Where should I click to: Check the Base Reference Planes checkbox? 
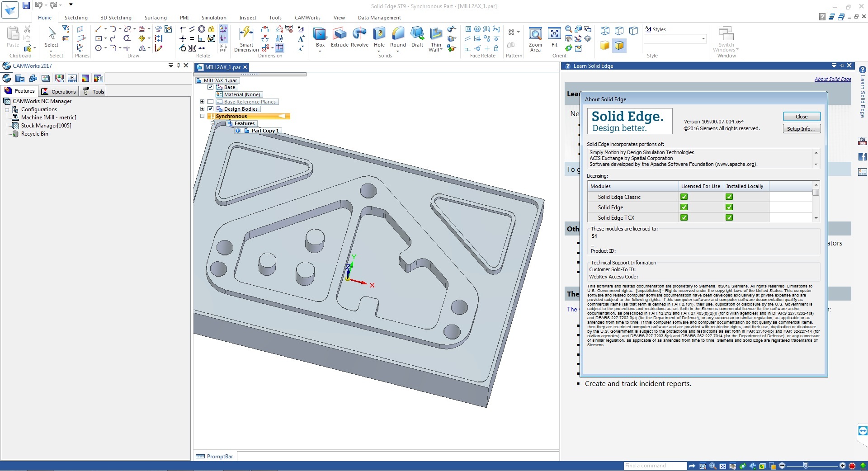(210, 102)
